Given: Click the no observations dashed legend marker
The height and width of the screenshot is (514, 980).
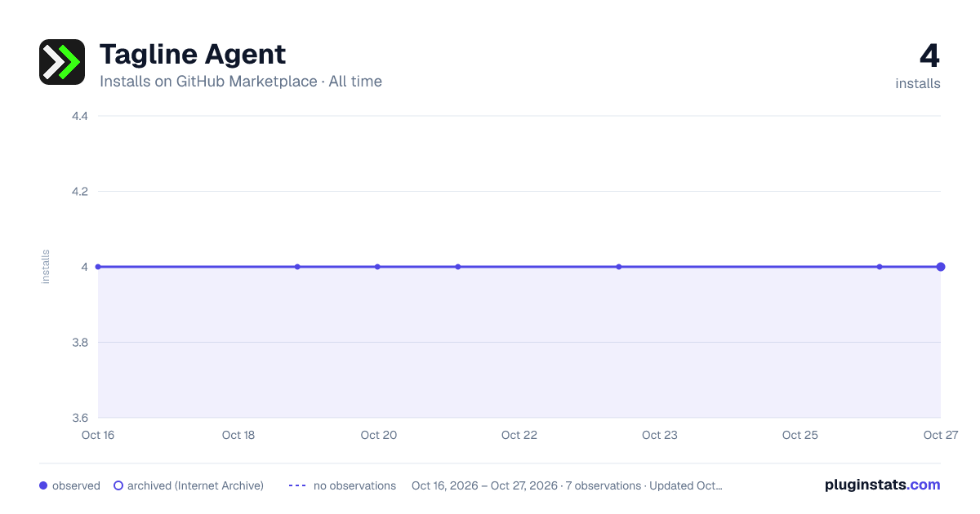Looking at the screenshot, I should [297, 485].
